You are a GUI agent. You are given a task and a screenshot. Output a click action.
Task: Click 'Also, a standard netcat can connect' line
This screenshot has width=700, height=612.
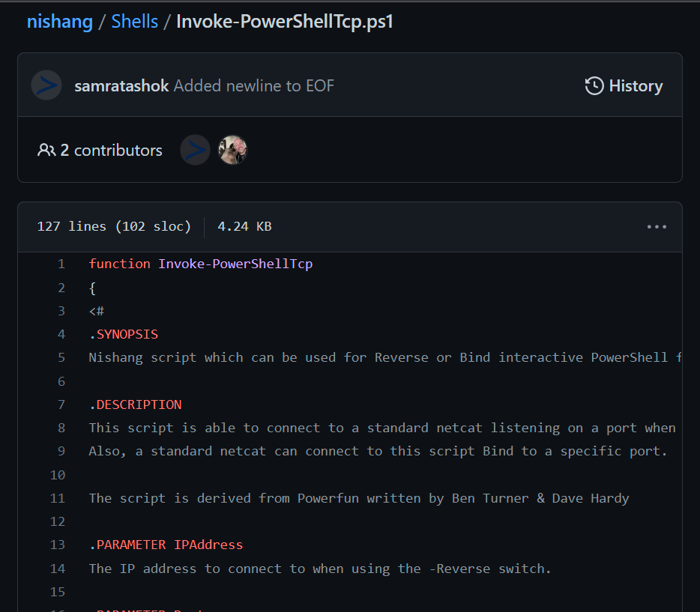378,451
